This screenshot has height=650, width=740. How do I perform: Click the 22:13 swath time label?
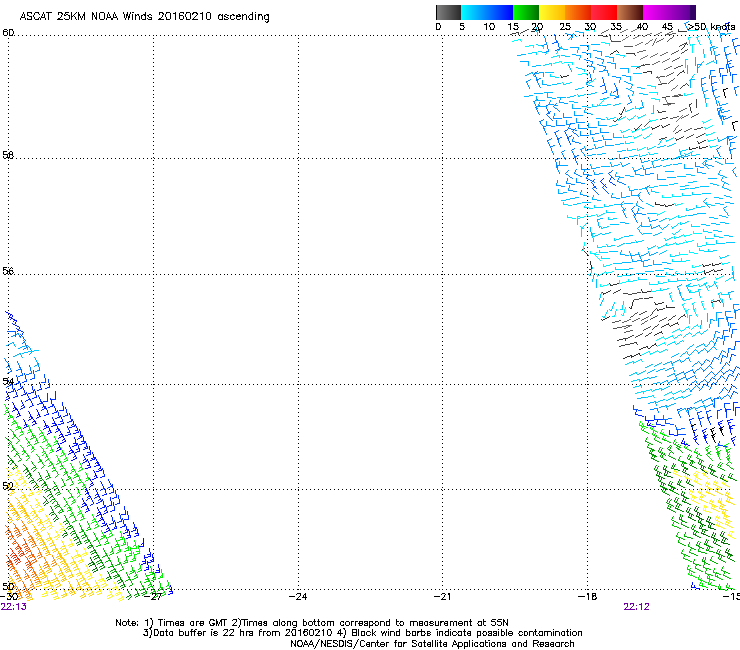point(14,607)
